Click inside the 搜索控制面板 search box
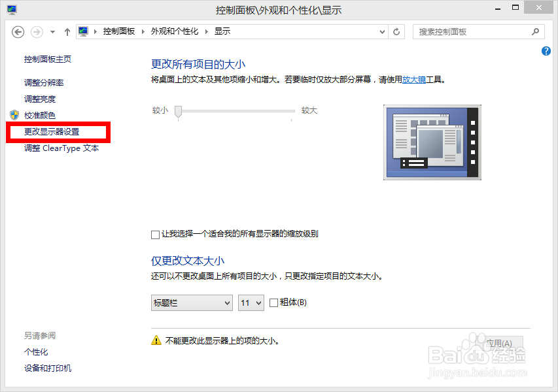Screen dimensions: 558x392 [471, 31]
